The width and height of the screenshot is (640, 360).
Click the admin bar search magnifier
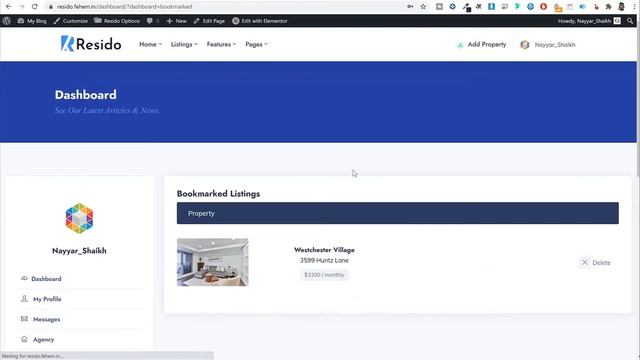pos(630,21)
